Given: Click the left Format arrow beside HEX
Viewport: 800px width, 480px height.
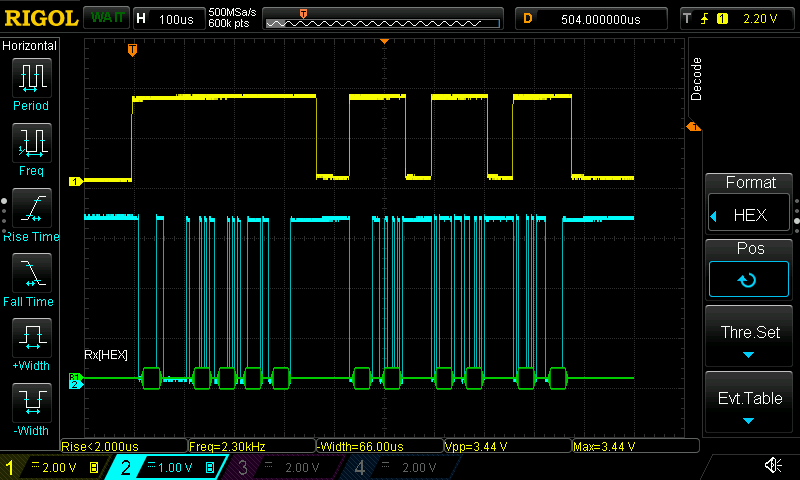Looking at the screenshot, I should click(x=714, y=216).
